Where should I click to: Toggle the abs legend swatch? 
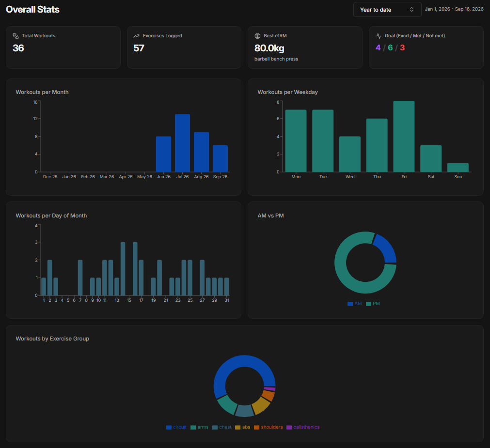(238, 427)
